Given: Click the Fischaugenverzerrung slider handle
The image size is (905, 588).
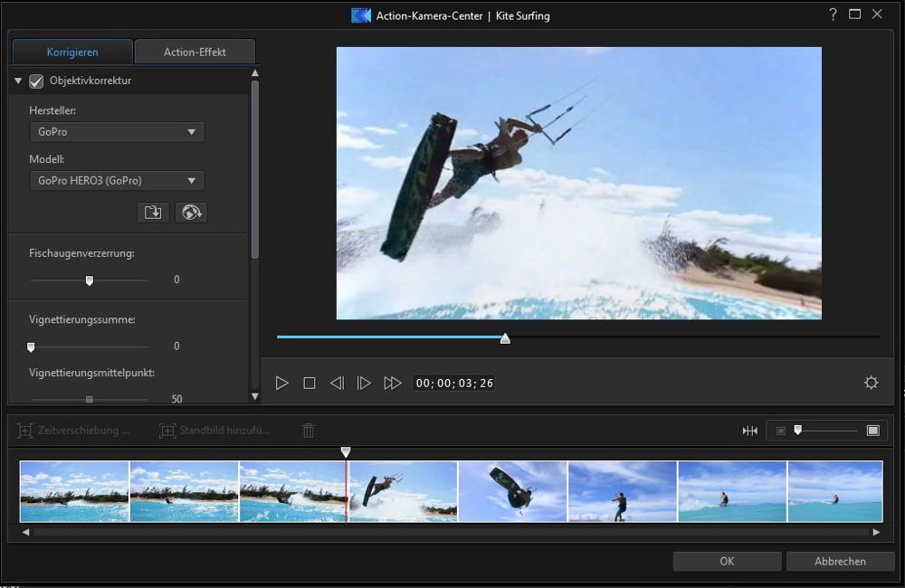Looking at the screenshot, I should point(89,280).
